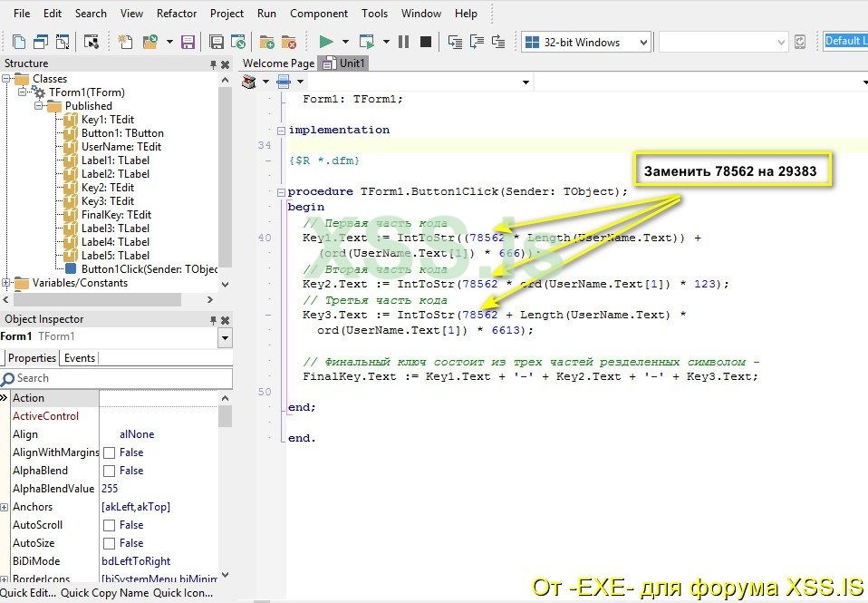The width and height of the screenshot is (868, 603).
Task: Toggle the AlphaBlend checkbox
Action: 109,471
